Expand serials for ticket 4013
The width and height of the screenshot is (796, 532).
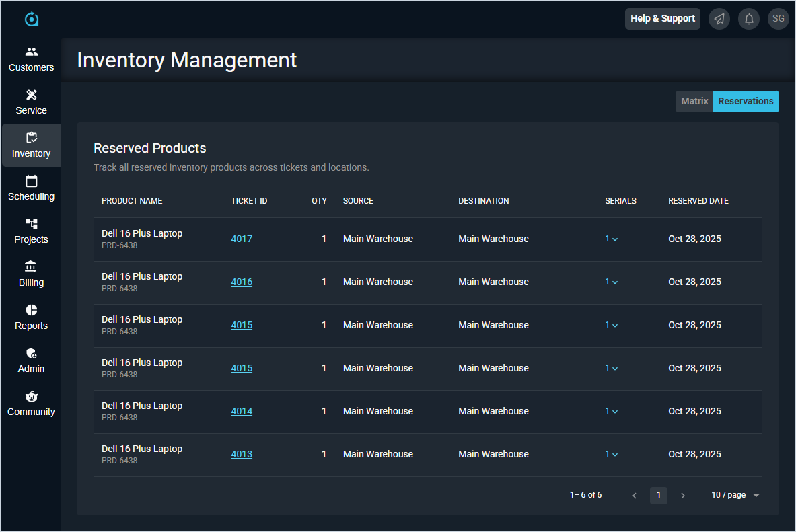coord(611,454)
